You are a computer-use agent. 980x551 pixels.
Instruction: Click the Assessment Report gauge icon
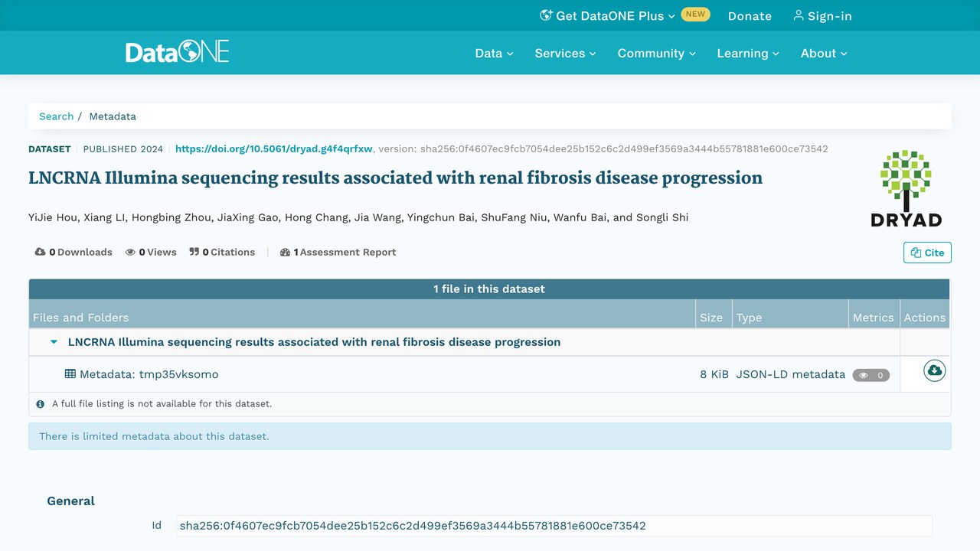click(286, 252)
